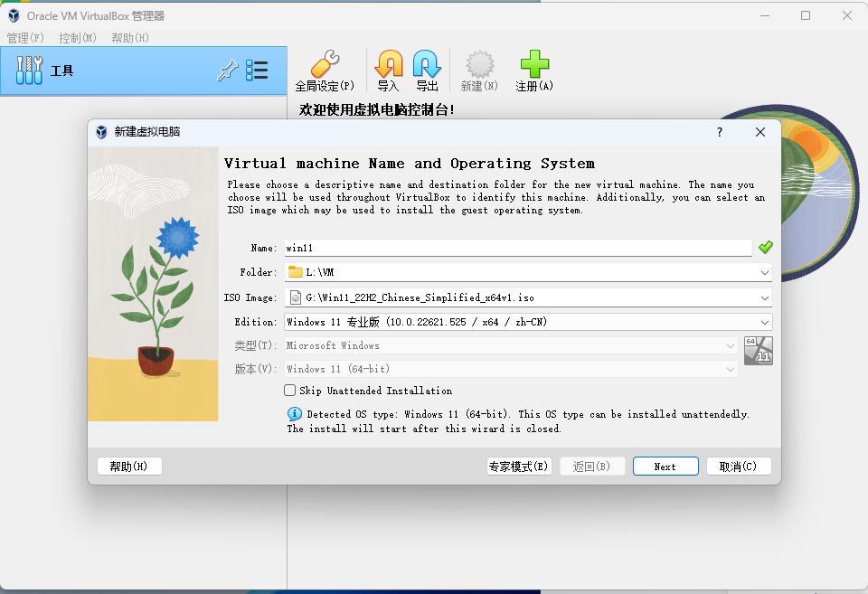
Task: Click the folder icon in Folder field
Action: 296,272
